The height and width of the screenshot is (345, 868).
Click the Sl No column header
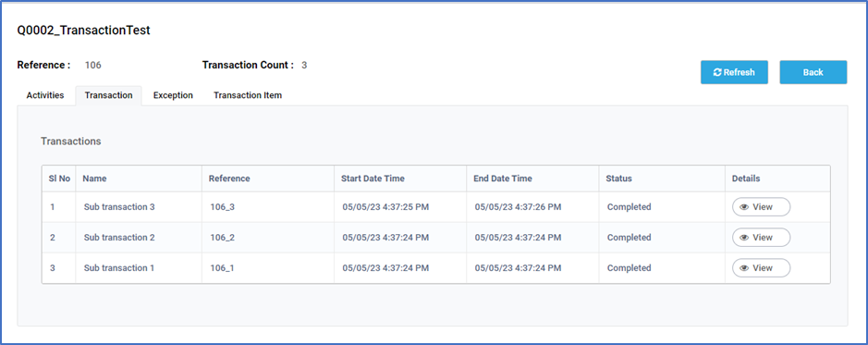(x=59, y=179)
